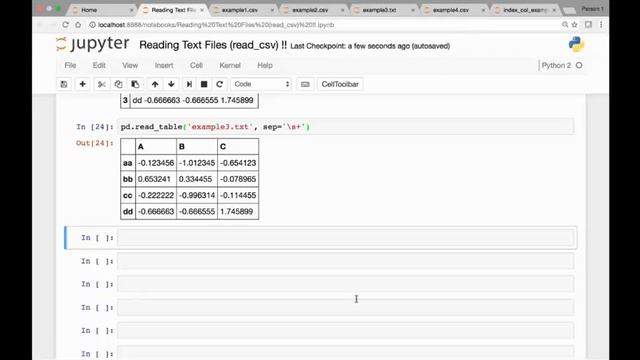Viewport: 640px width, 360px height.
Task: Open the Kernel menu
Action: (x=230, y=65)
